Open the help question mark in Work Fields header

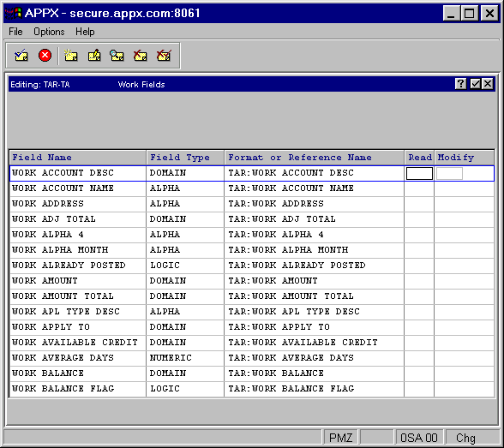(460, 84)
